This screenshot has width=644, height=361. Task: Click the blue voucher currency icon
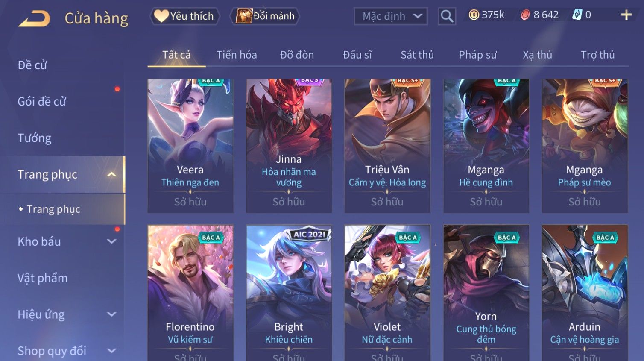(577, 15)
